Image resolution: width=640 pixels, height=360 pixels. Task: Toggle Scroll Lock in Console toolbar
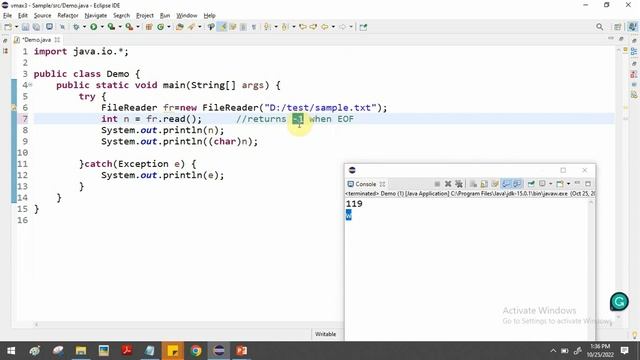click(x=484, y=184)
